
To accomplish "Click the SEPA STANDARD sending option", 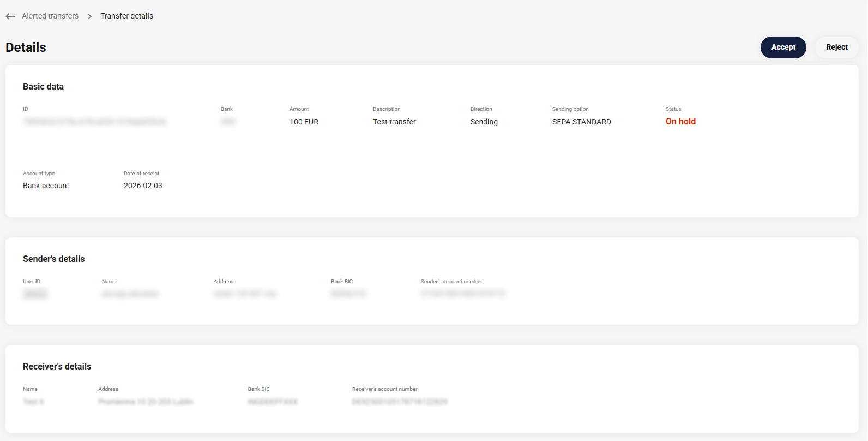I will click(x=581, y=122).
